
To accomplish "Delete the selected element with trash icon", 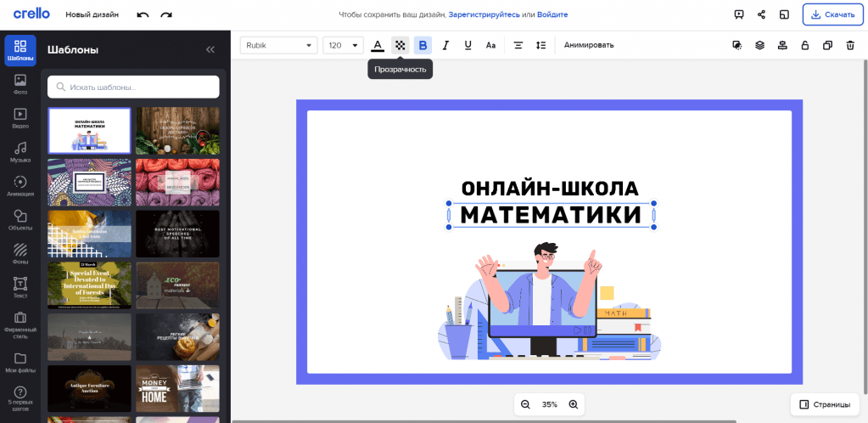I will coord(850,45).
